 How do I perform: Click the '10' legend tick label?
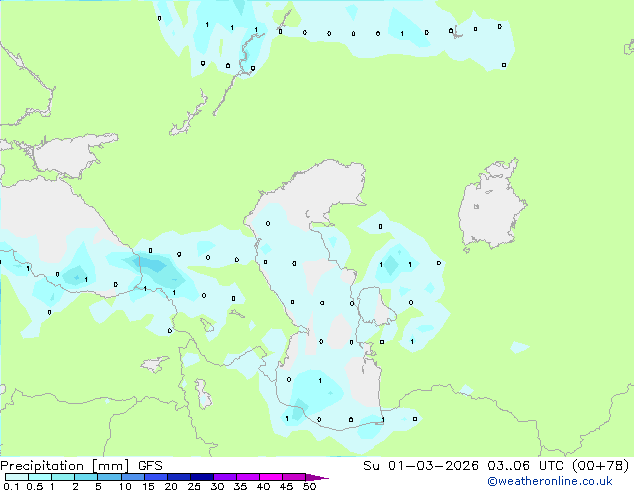[x=125, y=486]
